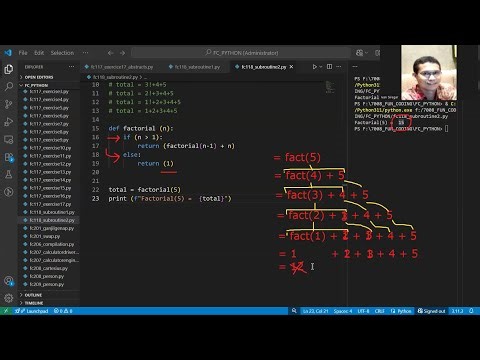Go back with the left arrow

tap(110, 53)
